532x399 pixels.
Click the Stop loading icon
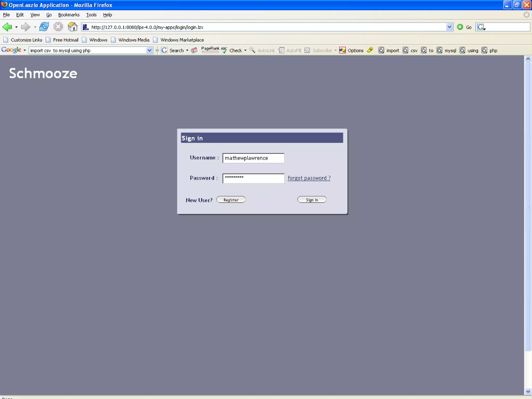[58, 27]
